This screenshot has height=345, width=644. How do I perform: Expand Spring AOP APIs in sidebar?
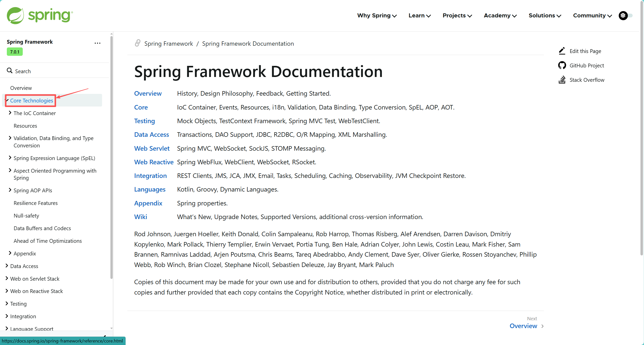pyautogui.click(x=10, y=190)
